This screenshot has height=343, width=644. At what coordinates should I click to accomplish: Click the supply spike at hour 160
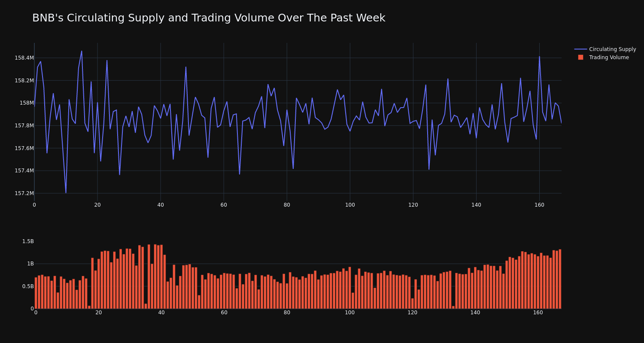[539, 57]
